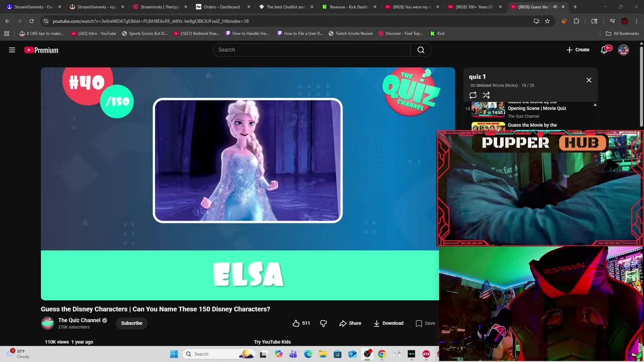This screenshot has width=644, height=362.
Task: Mute the active tab audio icon
Action: [x=555, y=7]
